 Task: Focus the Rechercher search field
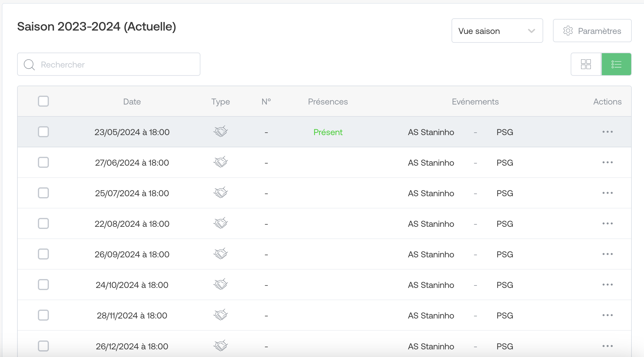tap(109, 64)
